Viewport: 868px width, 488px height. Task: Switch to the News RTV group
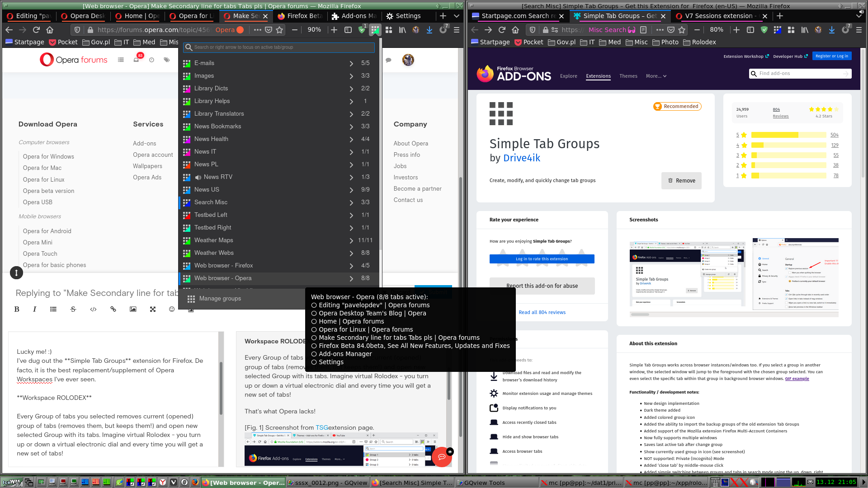tap(263, 177)
